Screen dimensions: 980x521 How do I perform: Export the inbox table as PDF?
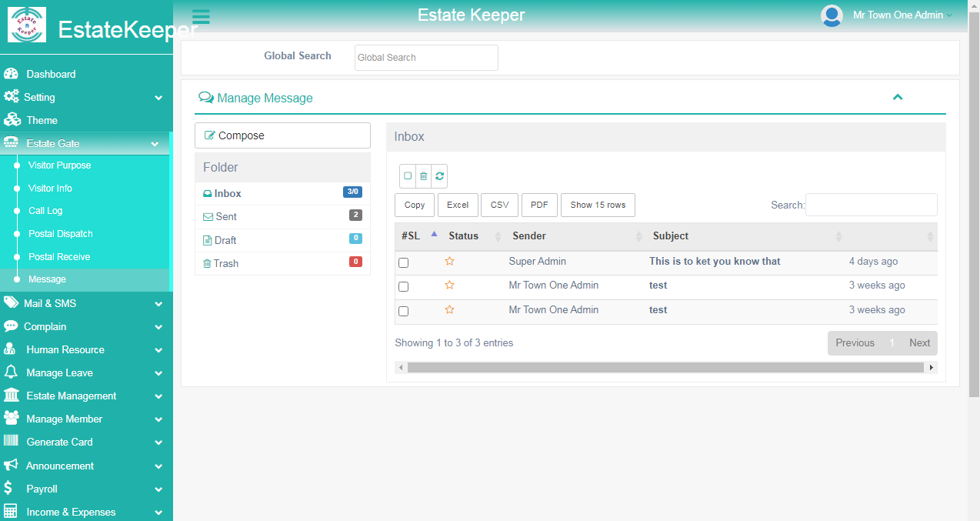coord(538,205)
